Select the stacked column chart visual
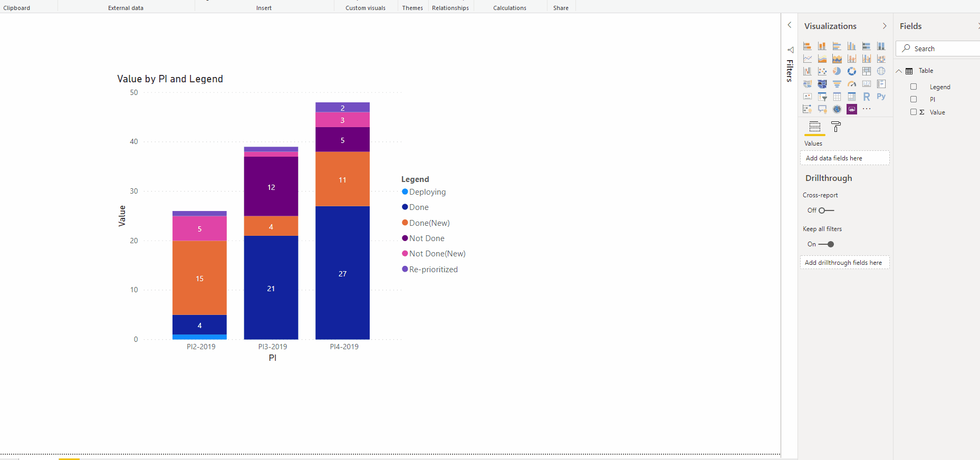The height and width of the screenshot is (460, 980). pyautogui.click(x=822, y=46)
